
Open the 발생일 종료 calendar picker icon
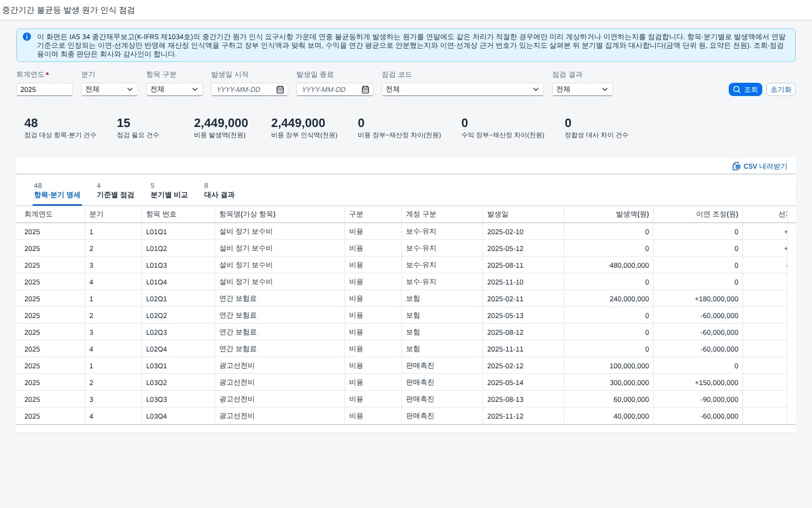365,89
